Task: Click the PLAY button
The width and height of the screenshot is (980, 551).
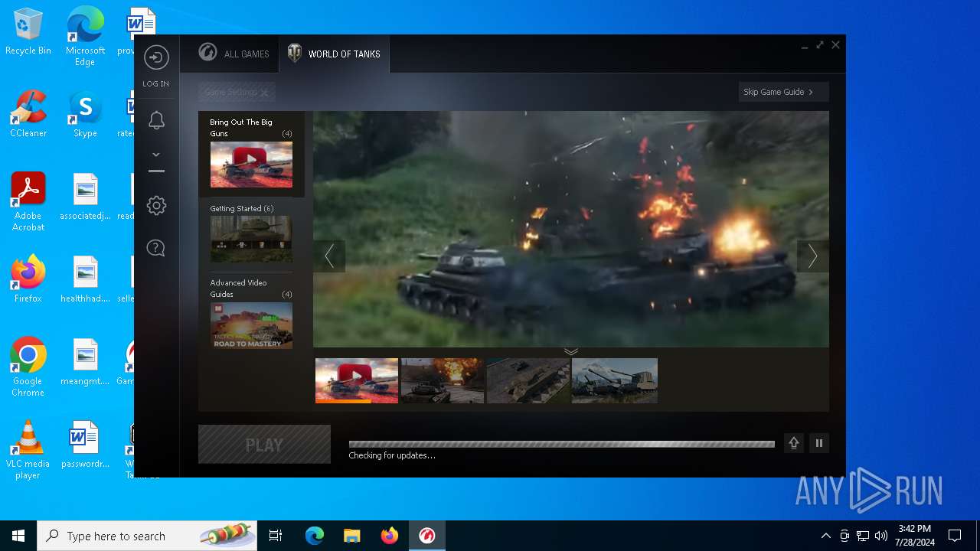Action: 264,445
